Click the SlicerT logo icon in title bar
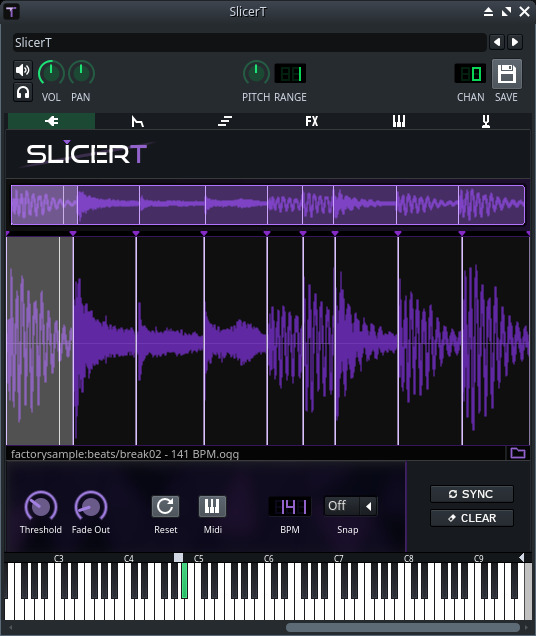Screen dimensions: 536x636 11,12
